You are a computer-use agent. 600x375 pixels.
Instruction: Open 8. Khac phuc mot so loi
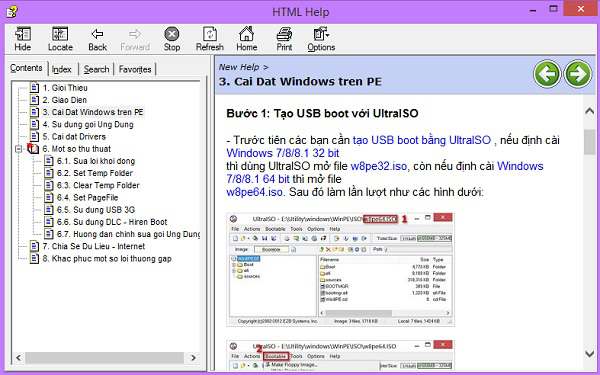click(x=107, y=259)
